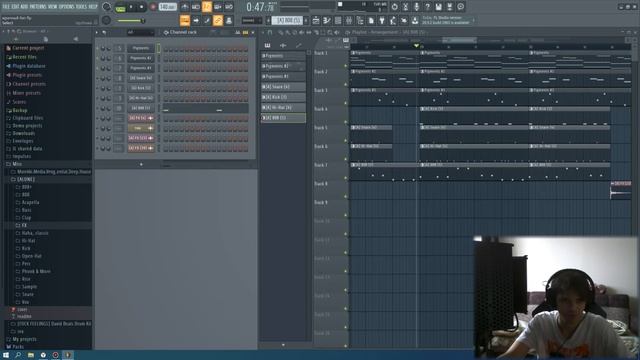Click the stop playback button
640x360 pixels.
[x=141, y=7]
